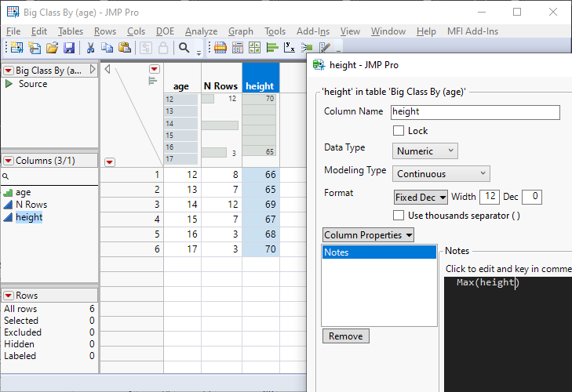Click the Width field showing 12

(x=489, y=197)
